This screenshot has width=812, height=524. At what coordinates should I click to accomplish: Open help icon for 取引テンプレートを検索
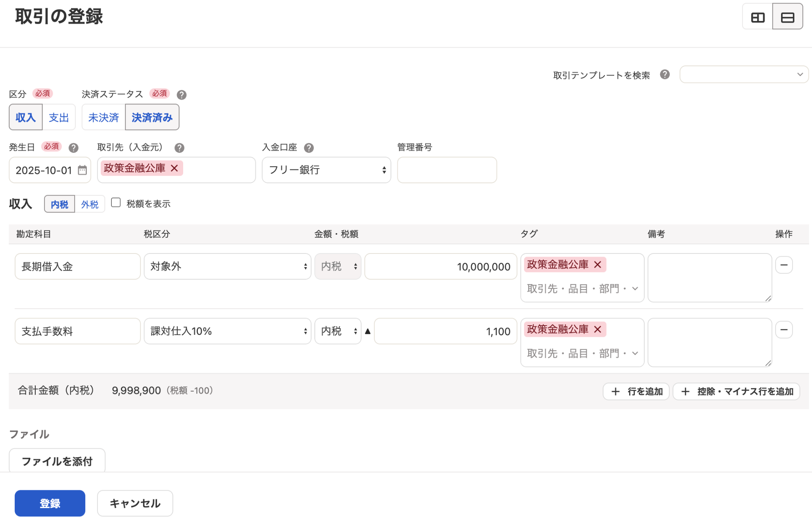pyautogui.click(x=665, y=75)
